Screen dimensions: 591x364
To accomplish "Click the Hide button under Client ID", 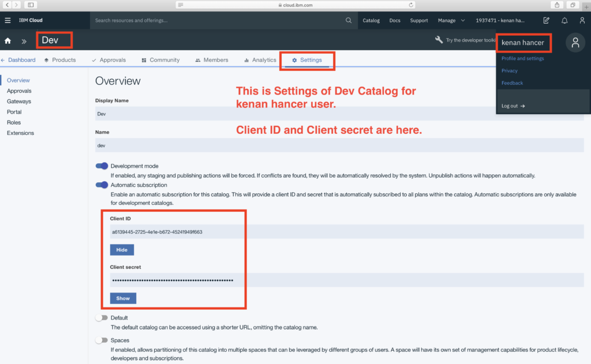I will coord(122,250).
